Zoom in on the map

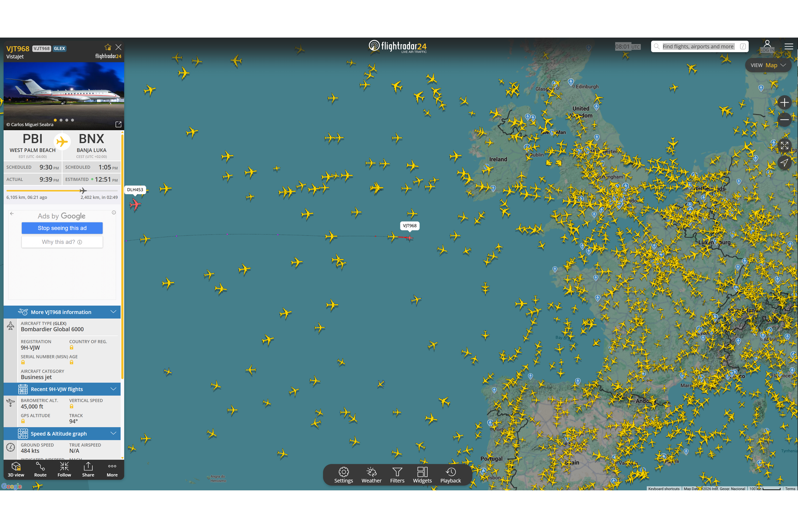click(x=784, y=102)
